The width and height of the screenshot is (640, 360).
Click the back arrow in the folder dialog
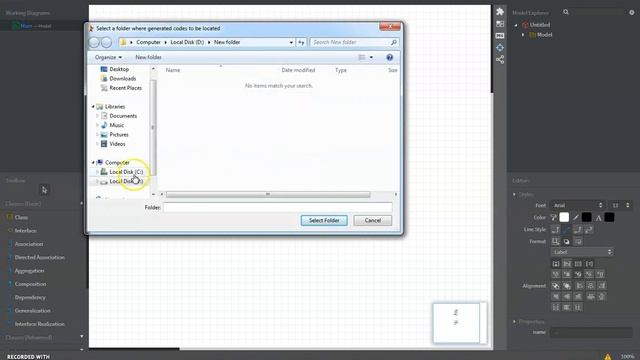click(x=94, y=42)
